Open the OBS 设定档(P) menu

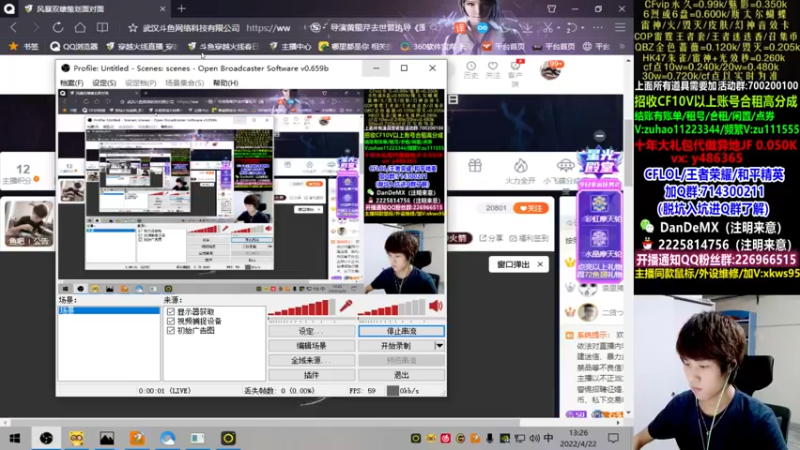pyautogui.click(x=140, y=83)
